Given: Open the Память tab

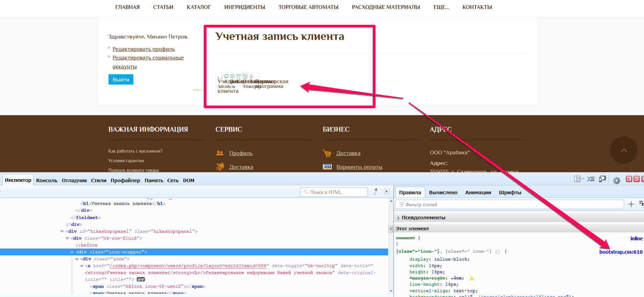Looking at the screenshot, I should point(154,180).
